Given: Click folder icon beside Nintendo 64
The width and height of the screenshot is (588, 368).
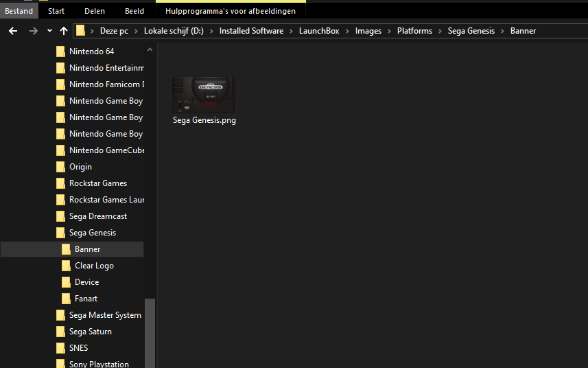Looking at the screenshot, I should (60, 51).
